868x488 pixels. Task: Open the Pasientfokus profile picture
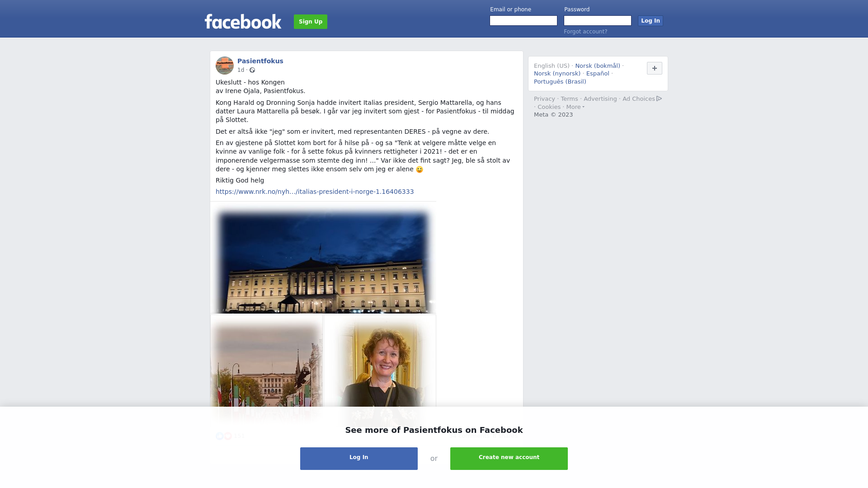tap(225, 66)
